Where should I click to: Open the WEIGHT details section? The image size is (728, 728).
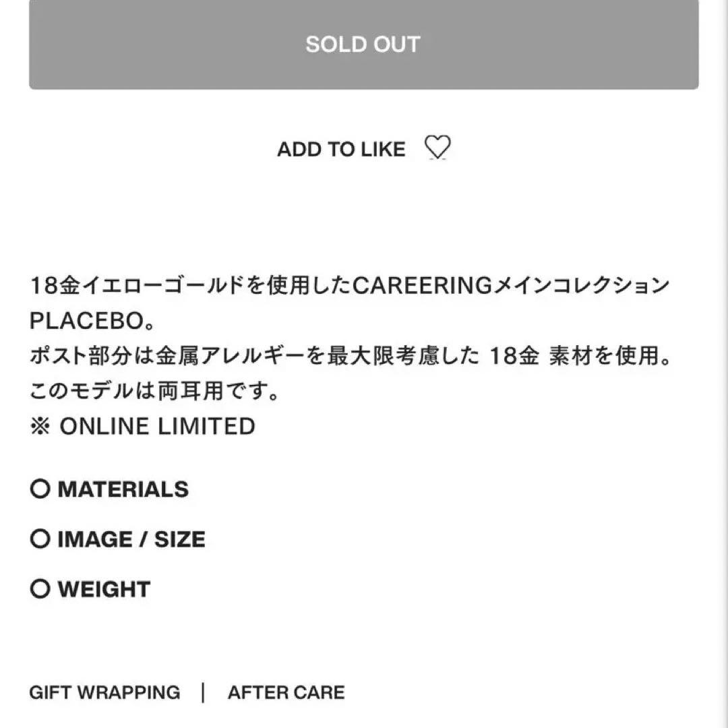pos(104,589)
